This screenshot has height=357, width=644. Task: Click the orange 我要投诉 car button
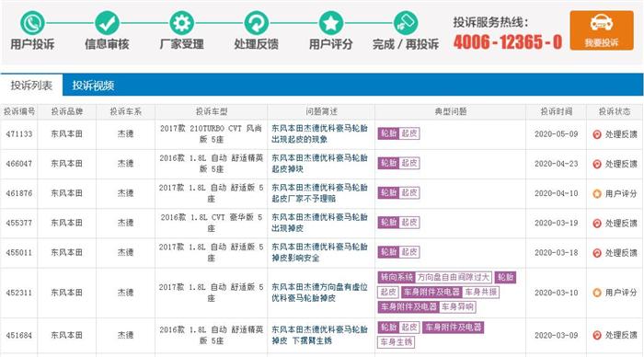pyautogui.click(x=602, y=30)
